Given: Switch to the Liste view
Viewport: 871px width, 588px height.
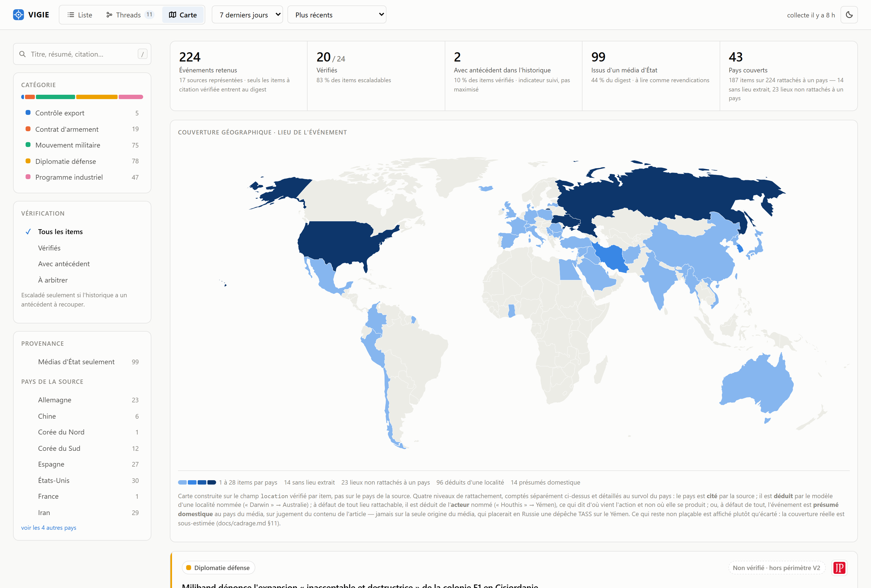Looking at the screenshot, I should (80, 15).
